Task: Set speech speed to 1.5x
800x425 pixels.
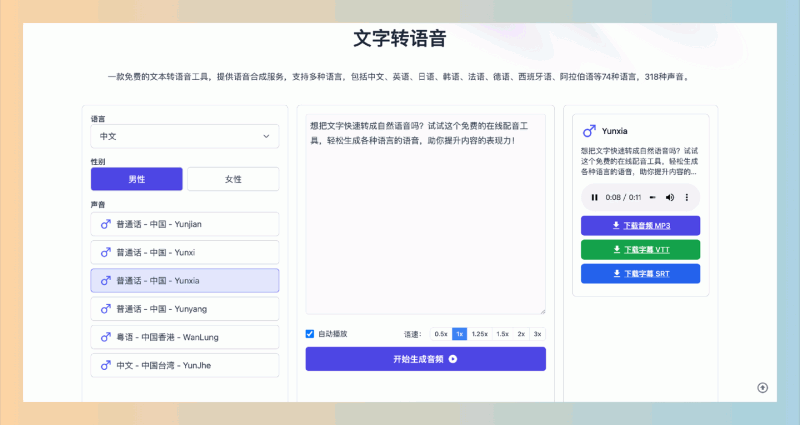Action: pos(503,334)
